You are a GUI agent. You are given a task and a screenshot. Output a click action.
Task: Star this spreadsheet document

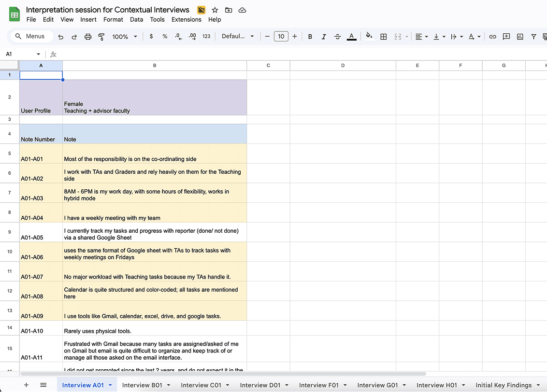tap(215, 10)
